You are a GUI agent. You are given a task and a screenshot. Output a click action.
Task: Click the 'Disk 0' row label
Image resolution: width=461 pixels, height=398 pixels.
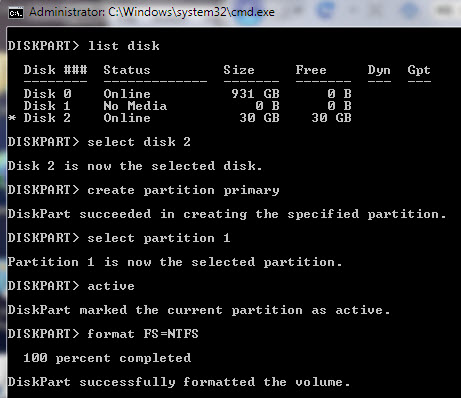pos(47,94)
